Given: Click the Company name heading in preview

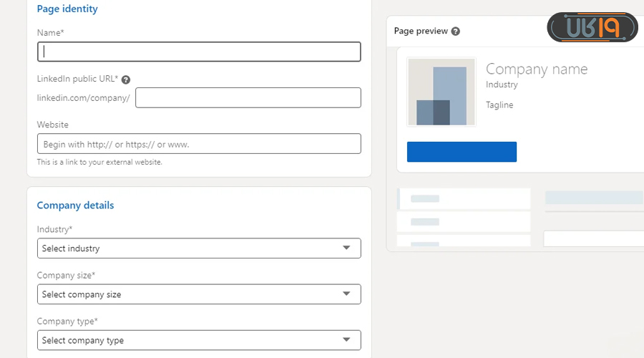Looking at the screenshot, I should [536, 69].
